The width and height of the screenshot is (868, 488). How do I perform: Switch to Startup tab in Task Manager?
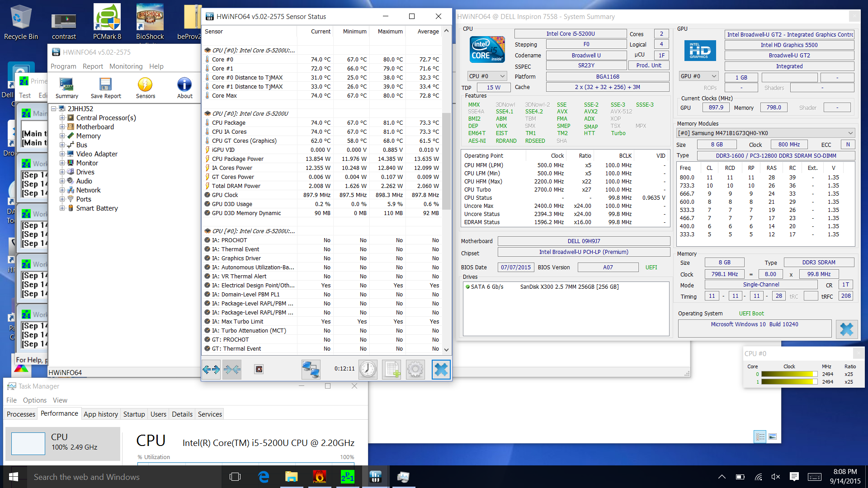point(134,414)
